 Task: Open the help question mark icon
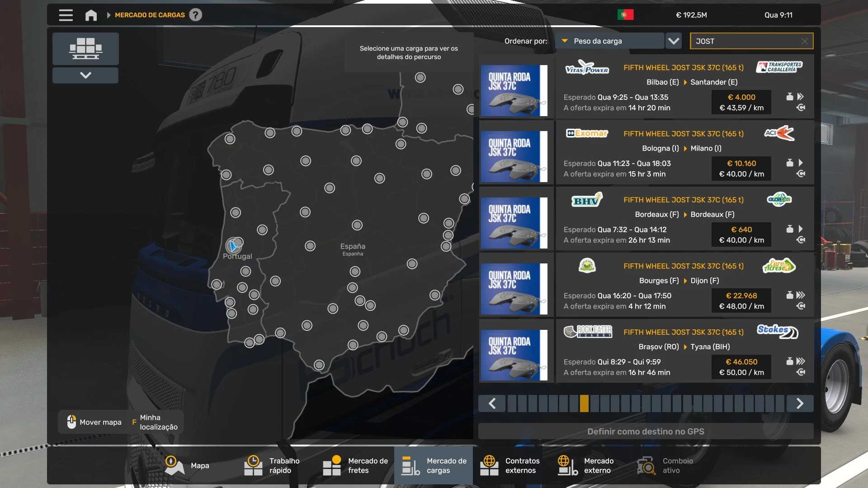(195, 15)
